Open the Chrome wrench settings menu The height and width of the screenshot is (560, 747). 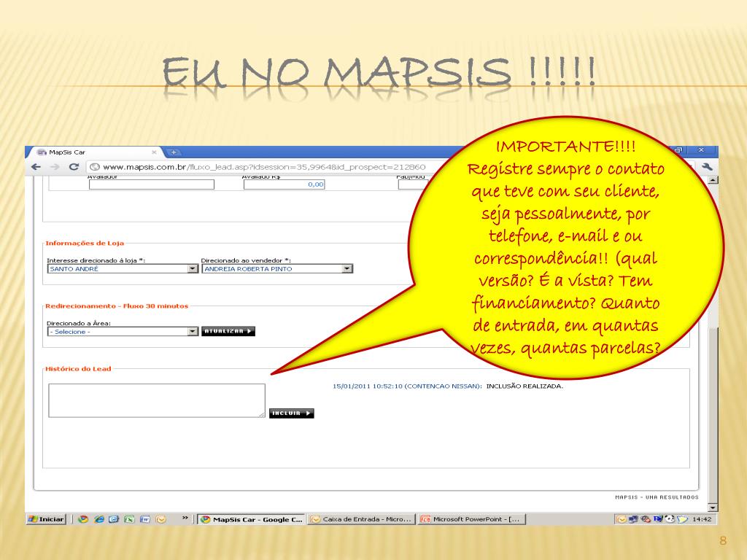point(707,167)
